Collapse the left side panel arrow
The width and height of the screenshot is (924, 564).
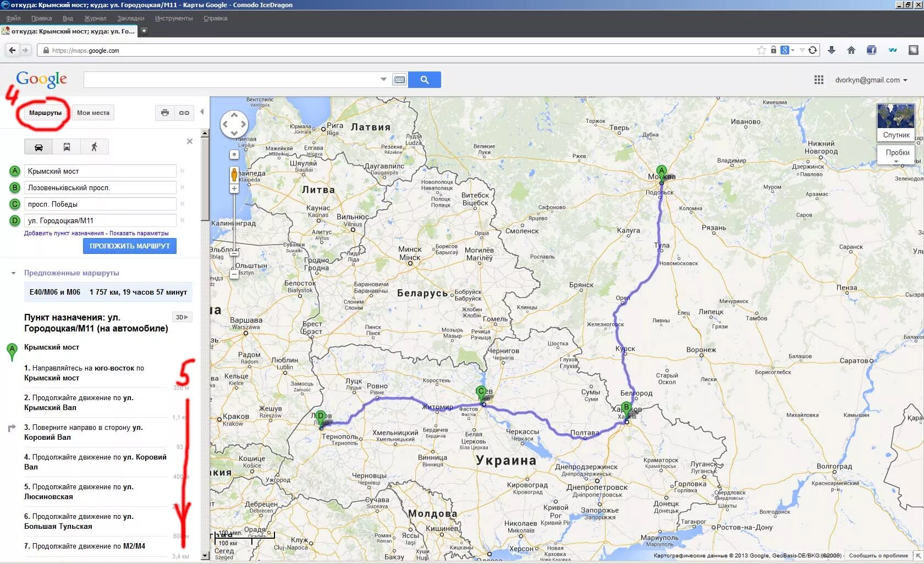202,112
